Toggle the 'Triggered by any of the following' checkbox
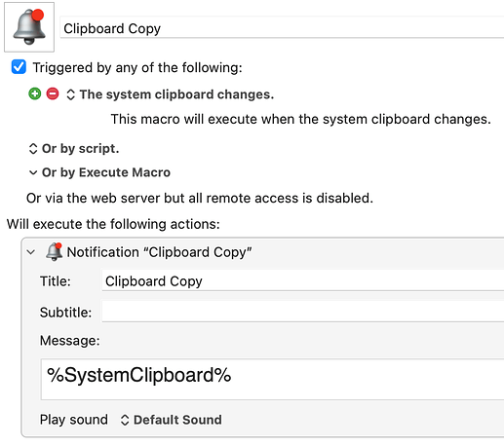 [19, 67]
